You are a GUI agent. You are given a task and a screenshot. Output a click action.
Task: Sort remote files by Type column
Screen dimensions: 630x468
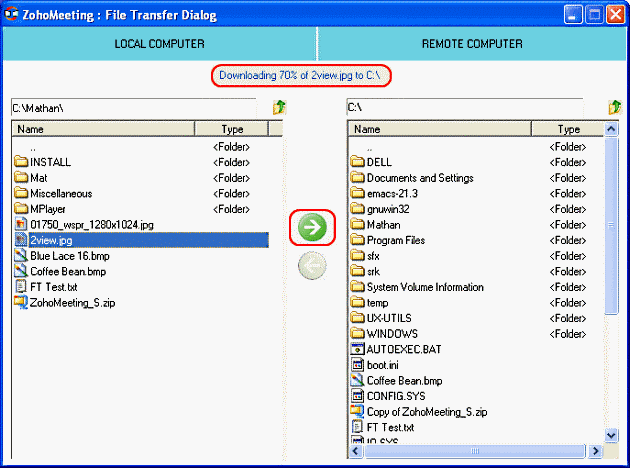568,129
